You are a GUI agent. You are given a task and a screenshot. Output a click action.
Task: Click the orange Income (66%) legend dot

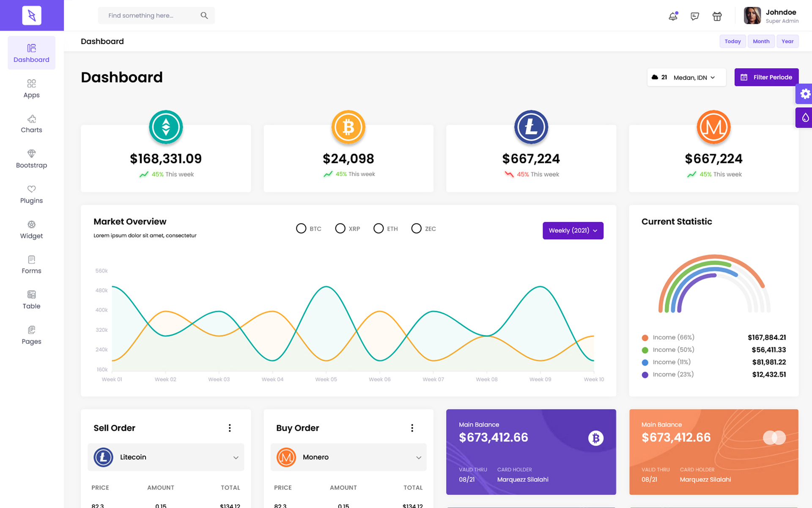coord(645,338)
